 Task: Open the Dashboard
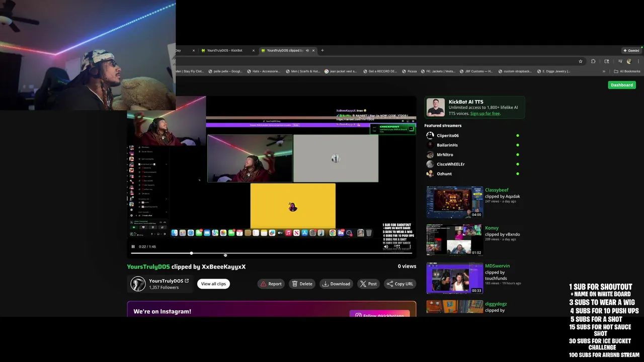tap(622, 85)
